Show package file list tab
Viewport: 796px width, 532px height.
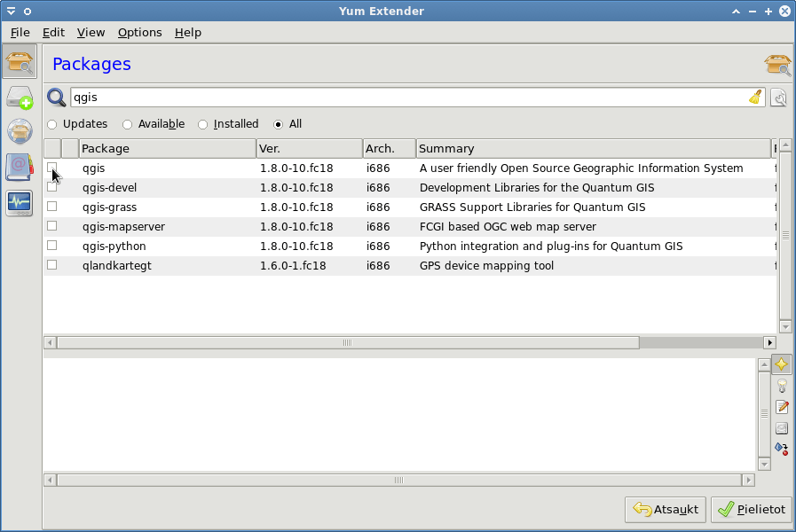tap(782, 428)
